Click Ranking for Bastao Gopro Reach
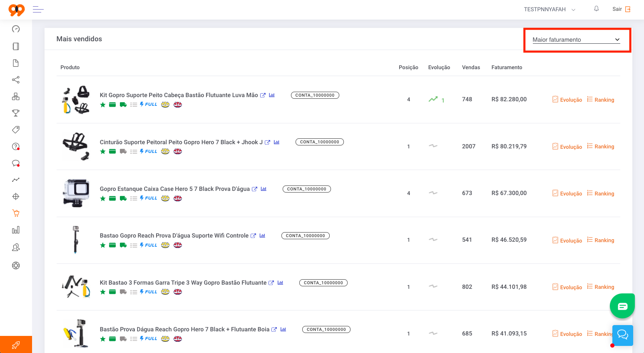 click(600, 240)
